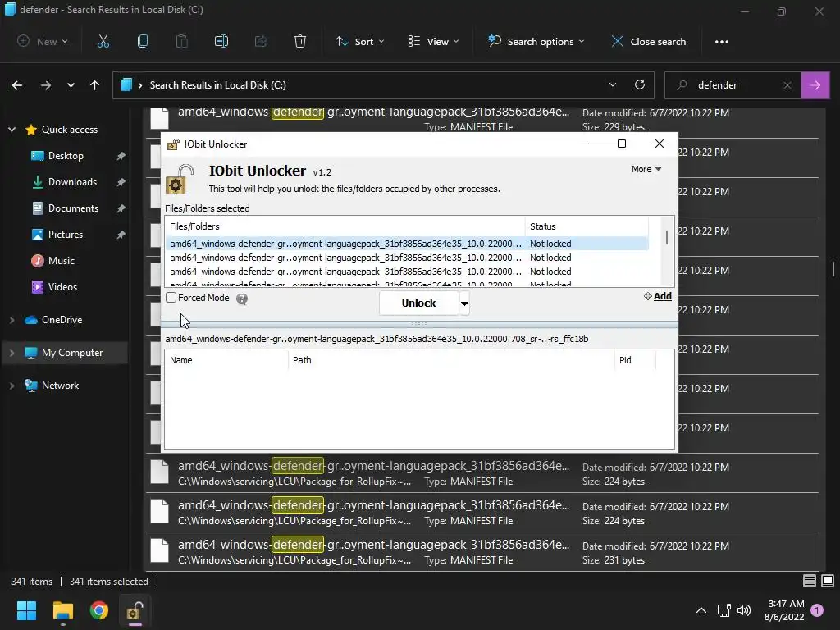Show hidden tray icons chevron

tap(701, 610)
